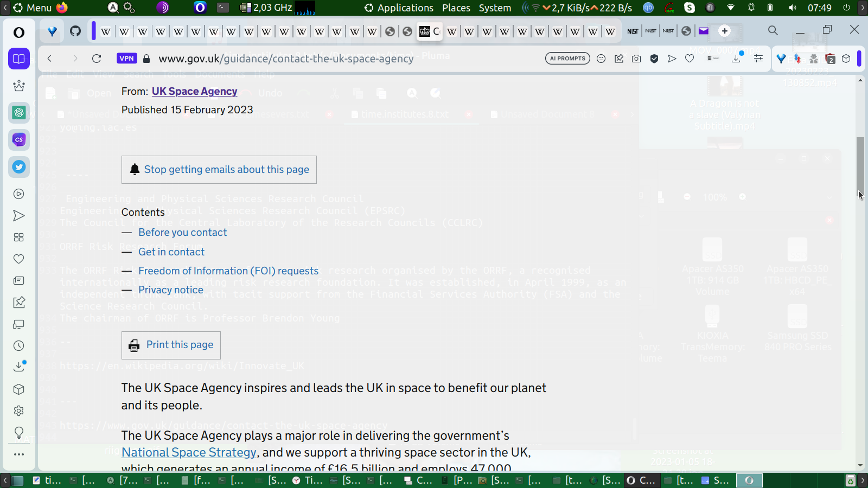This screenshot has width=868, height=488.
Task: Open the Opera main menu logo
Action: pyautogui.click(x=19, y=33)
